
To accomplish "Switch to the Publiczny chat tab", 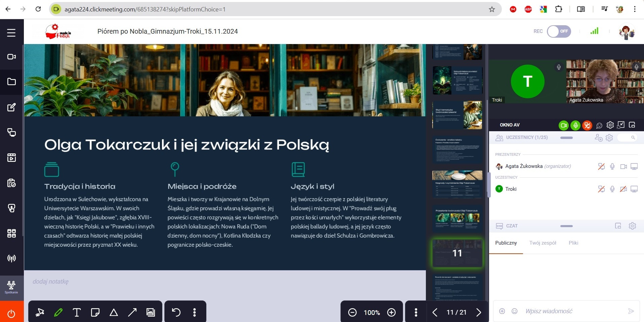I will 506,243.
